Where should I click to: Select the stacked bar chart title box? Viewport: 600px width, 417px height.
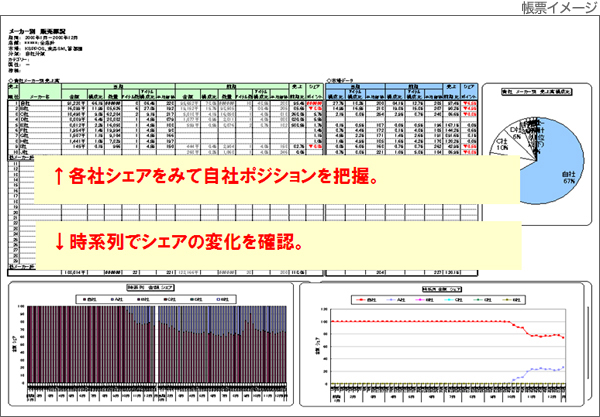[x=150, y=287]
